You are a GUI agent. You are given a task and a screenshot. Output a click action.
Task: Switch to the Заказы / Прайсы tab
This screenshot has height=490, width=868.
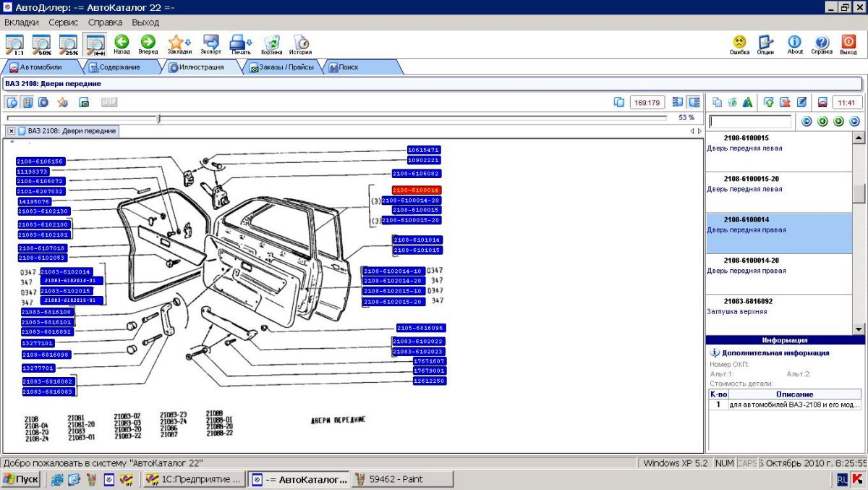281,67
